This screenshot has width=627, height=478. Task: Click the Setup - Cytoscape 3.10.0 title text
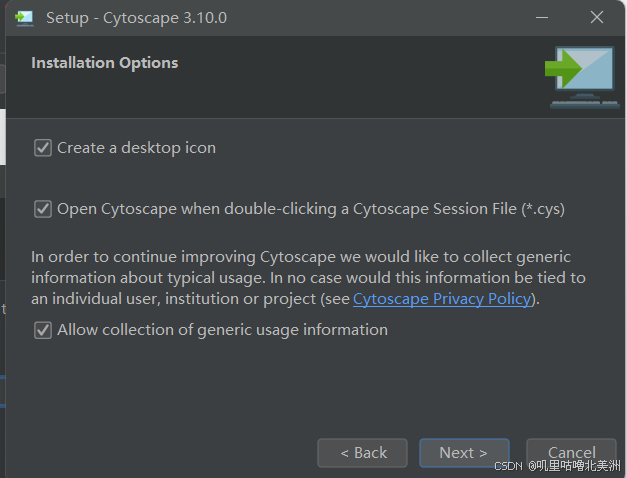136,18
